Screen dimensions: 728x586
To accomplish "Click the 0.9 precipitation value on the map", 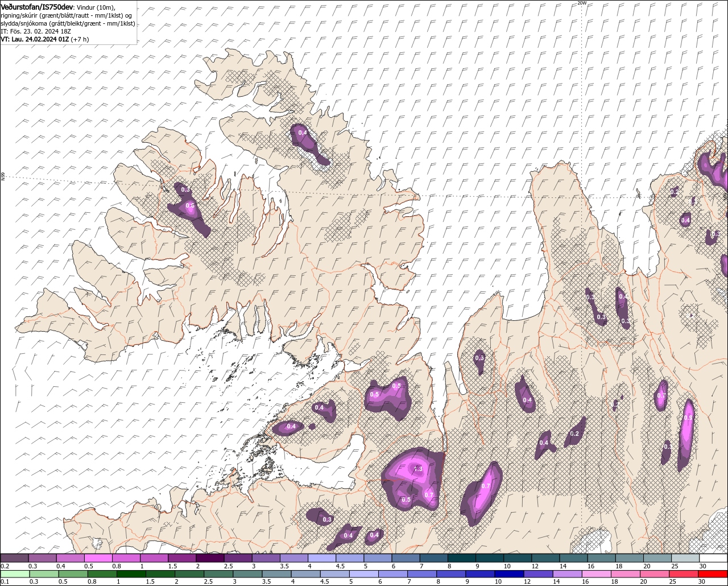I will (x=688, y=418).
